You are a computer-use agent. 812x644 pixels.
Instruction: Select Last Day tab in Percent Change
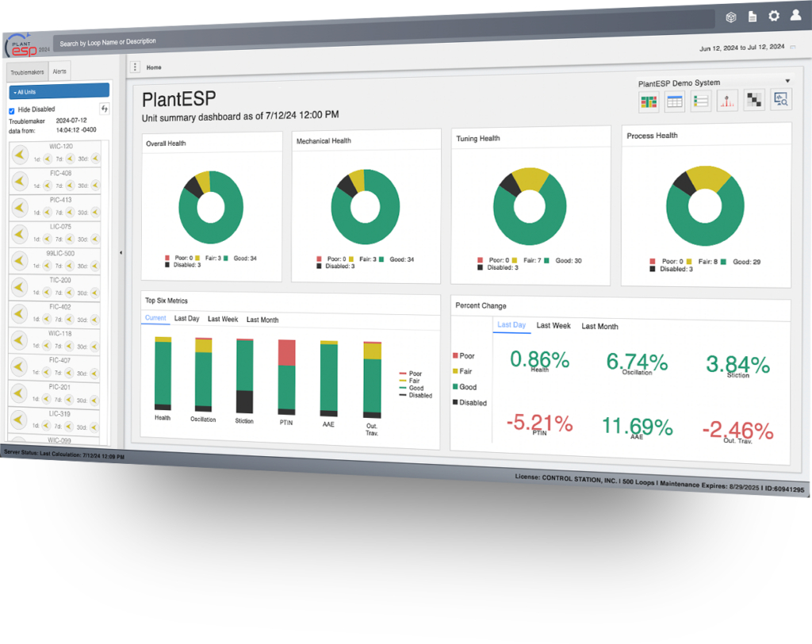pos(511,324)
